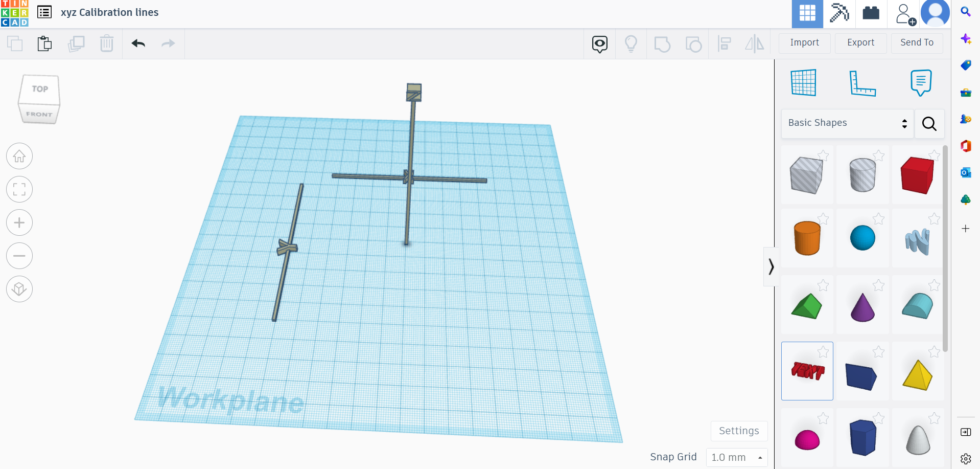Image resolution: width=980 pixels, height=469 pixels.
Task: Open the Align tool
Action: [724, 43]
